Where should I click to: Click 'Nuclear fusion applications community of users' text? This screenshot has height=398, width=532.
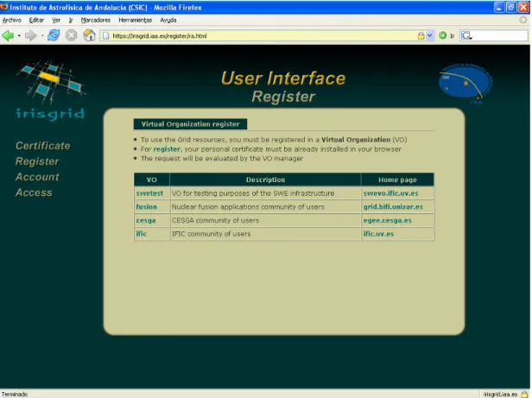coord(248,206)
